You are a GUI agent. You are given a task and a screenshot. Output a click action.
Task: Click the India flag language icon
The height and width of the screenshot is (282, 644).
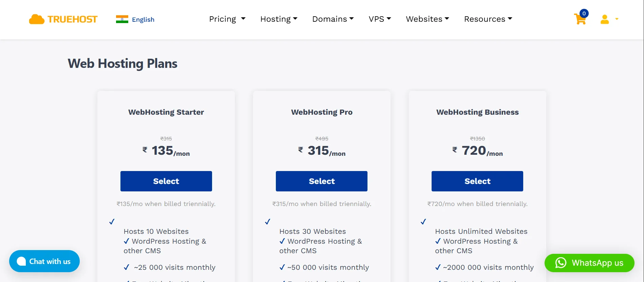point(122,19)
